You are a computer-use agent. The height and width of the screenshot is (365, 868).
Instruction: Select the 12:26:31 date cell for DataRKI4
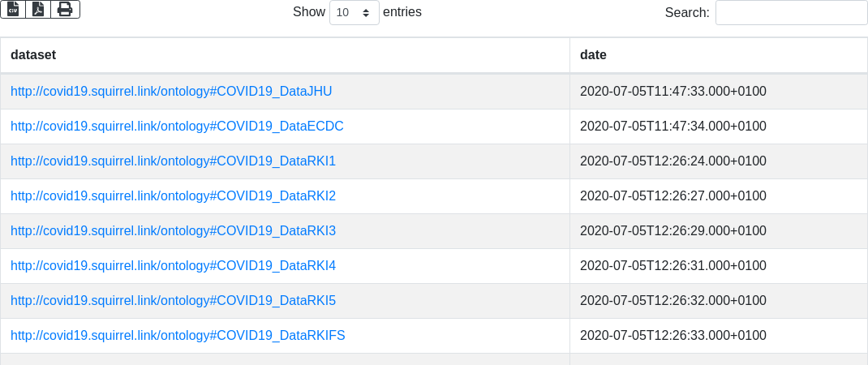672,266
